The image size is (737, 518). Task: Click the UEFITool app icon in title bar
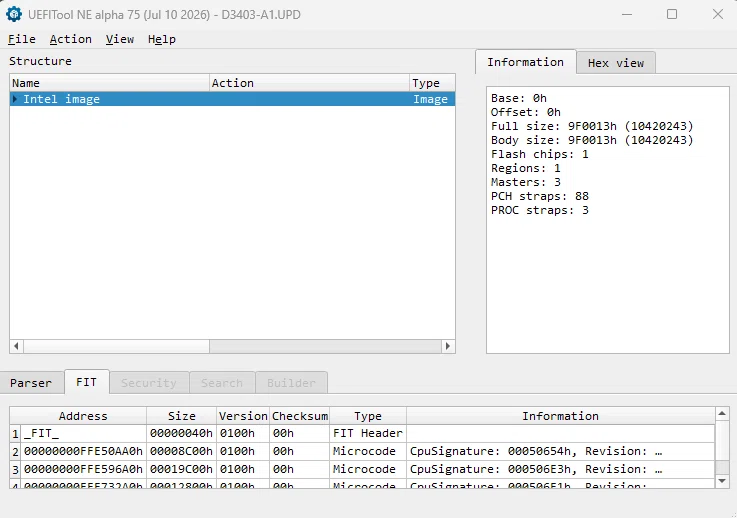(x=14, y=14)
